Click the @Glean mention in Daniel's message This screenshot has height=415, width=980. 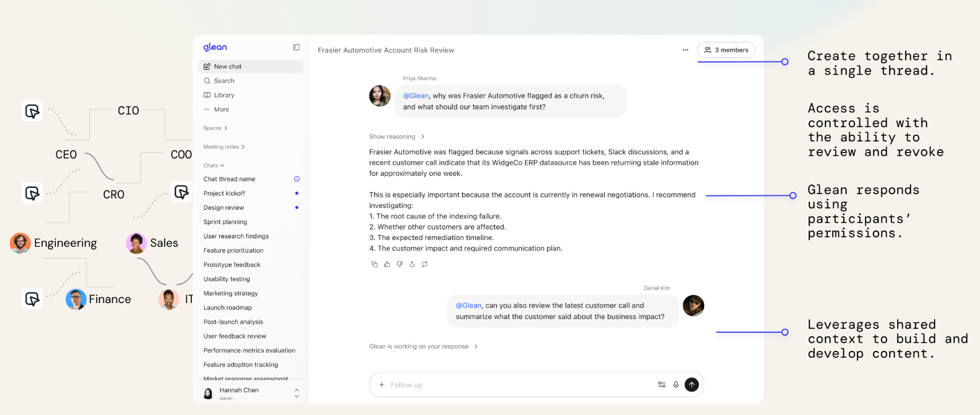[x=468, y=306]
